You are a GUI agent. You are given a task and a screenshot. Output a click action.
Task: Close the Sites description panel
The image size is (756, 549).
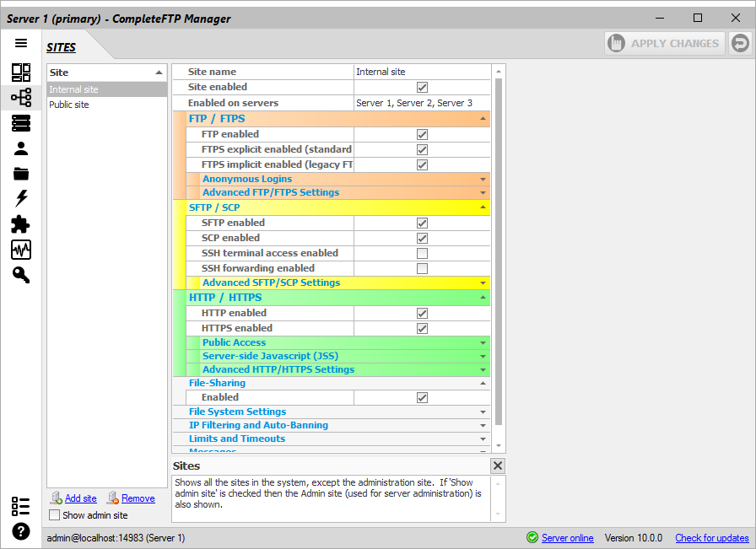(498, 466)
